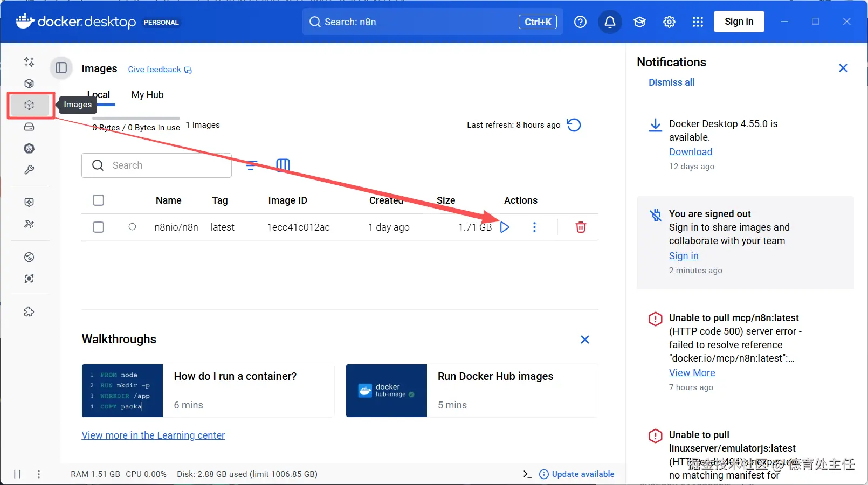This screenshot has width=868, height=485.
Task: Pause Docker Engine with the bottom pause icon
Action: pos(17,474)
